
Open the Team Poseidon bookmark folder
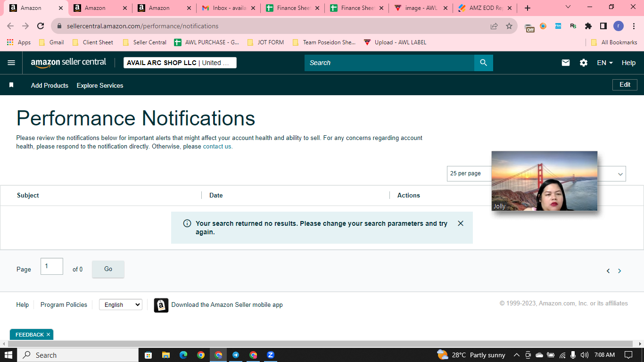[324, 42]
